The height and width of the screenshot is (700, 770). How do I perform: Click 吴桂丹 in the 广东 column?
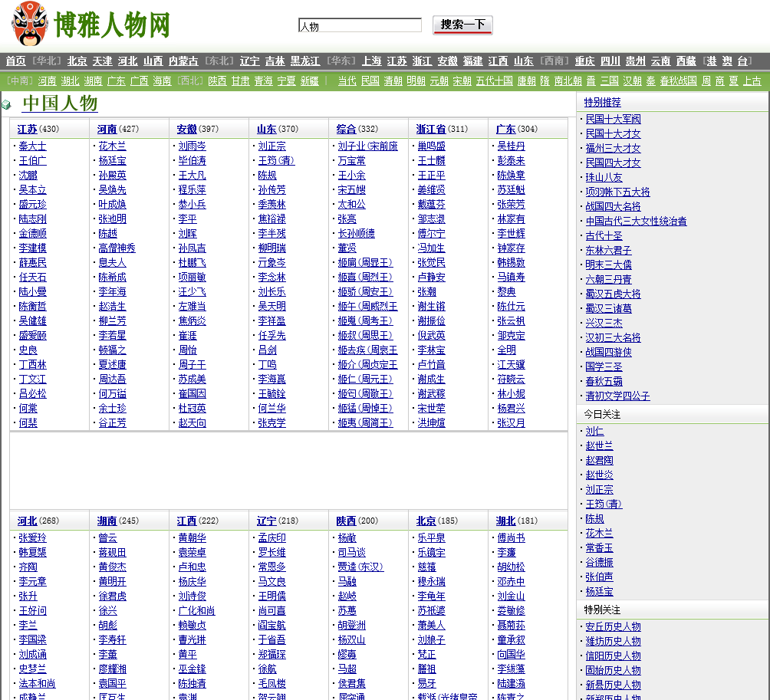[x=512, y=146]
